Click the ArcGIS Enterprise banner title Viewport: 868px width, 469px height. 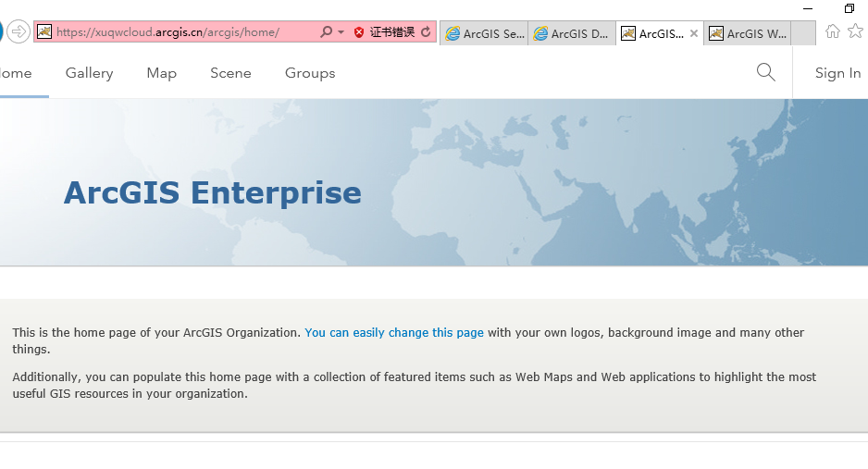[x=213, y=192]
